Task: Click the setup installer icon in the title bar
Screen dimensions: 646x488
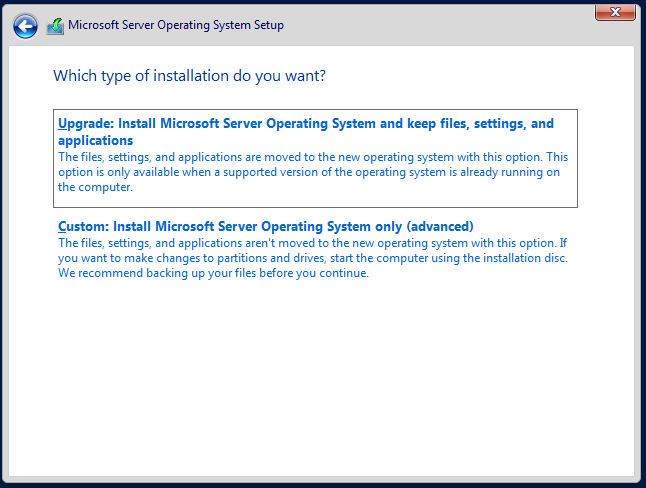Action: (x=55, y=26)
